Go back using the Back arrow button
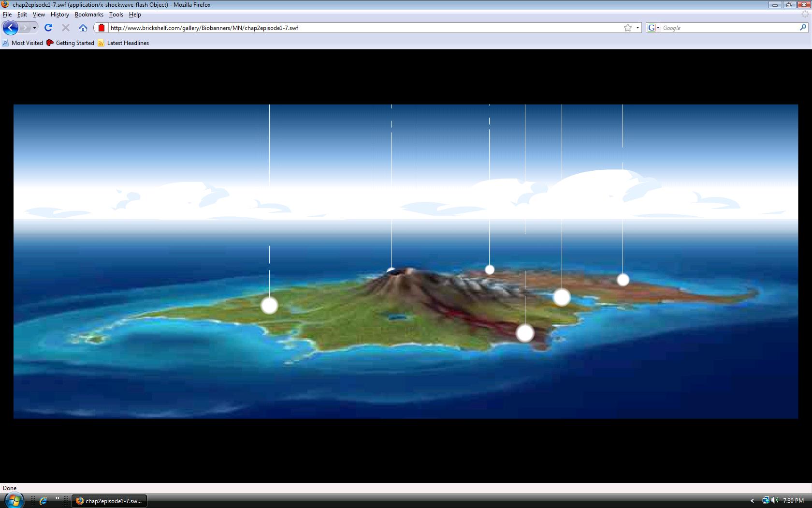This screenshot has height=508, width=812. click(11, 28)
